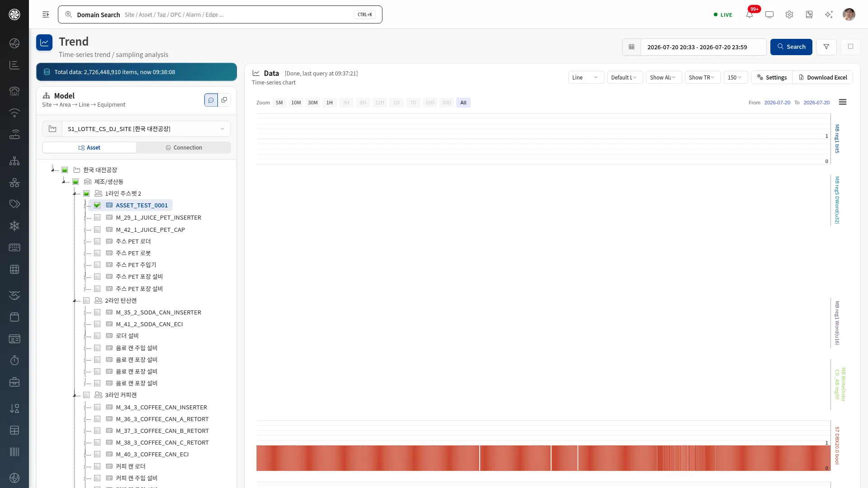This screenshot has height=488, width=868.
Task: Click the copy icon in Model panel
Action: pos(224,100)
